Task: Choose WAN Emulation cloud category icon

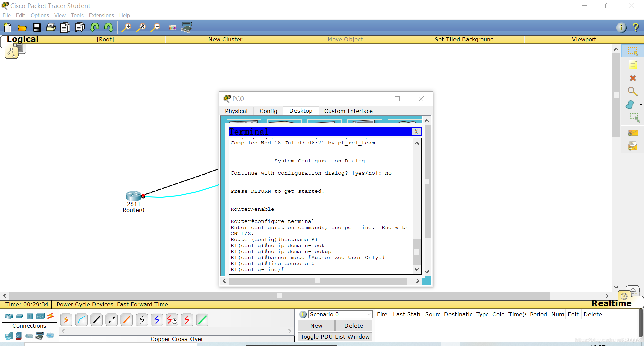Action: click(29, 336)
